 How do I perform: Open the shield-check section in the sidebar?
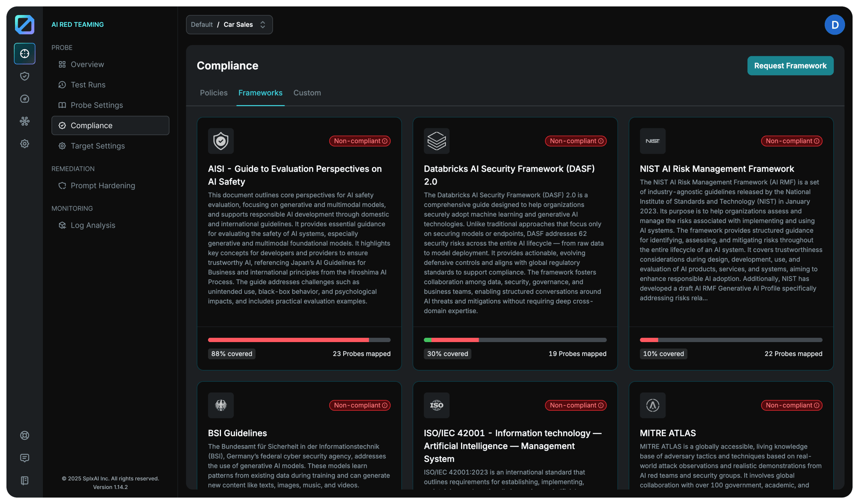click(x=24, y=76)
